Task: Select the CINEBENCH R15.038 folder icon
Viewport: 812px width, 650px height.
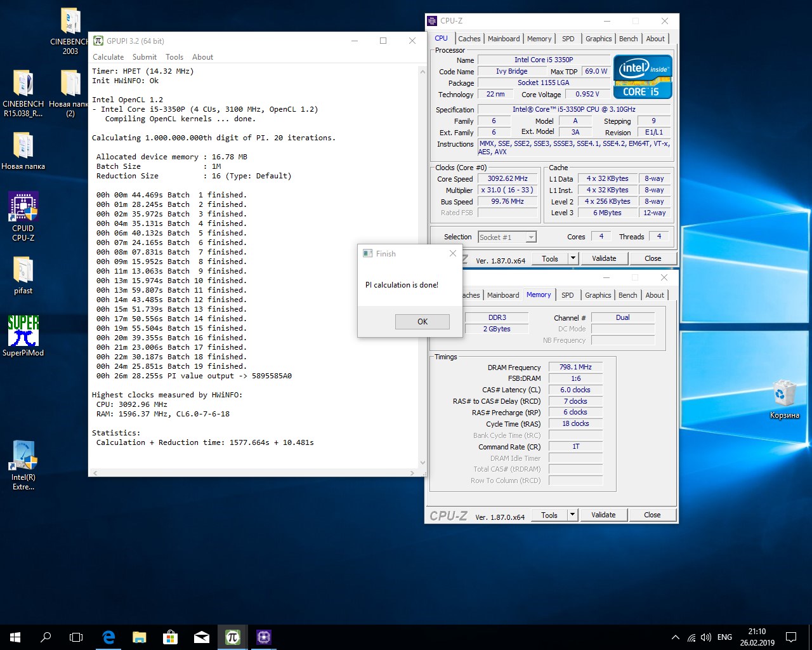Action: [x=23, y=93]
